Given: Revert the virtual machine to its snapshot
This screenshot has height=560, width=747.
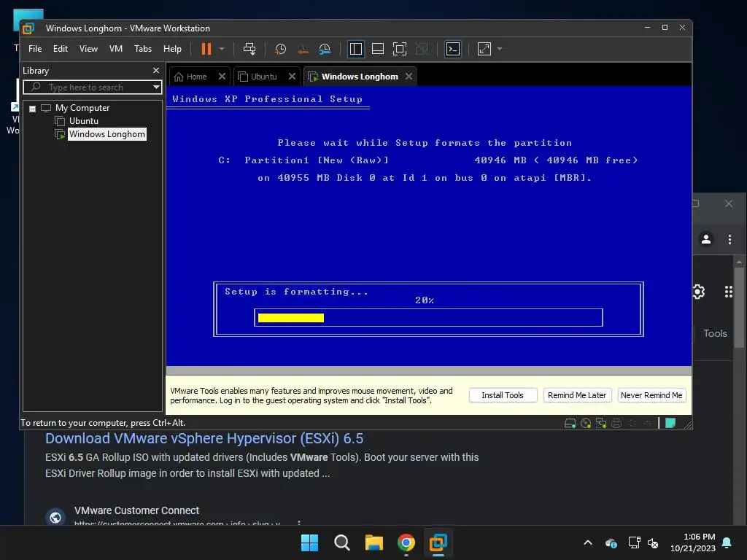Looking at the screenshot, I should coord(303,49).
